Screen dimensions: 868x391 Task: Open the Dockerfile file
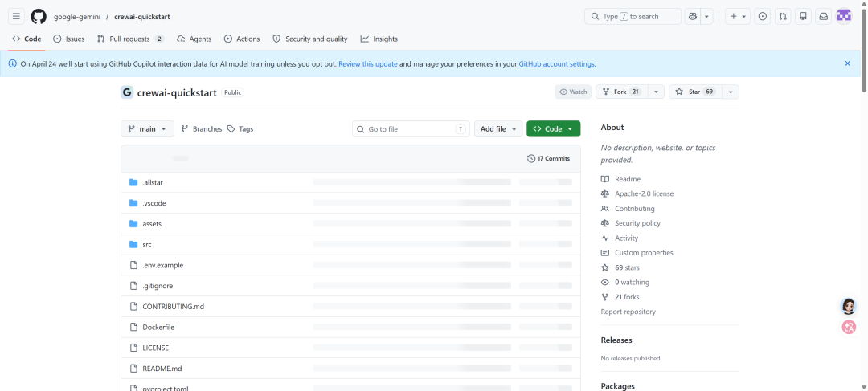click(x=158, y=328)
